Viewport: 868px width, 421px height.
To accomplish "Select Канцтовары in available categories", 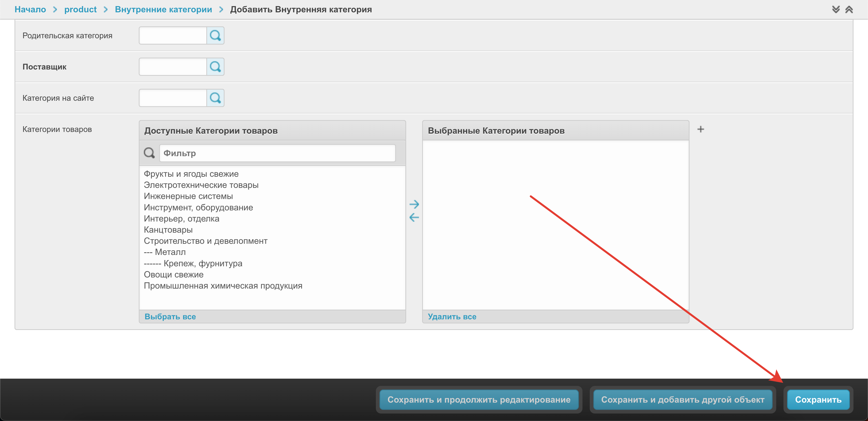I will coord(168,230).
